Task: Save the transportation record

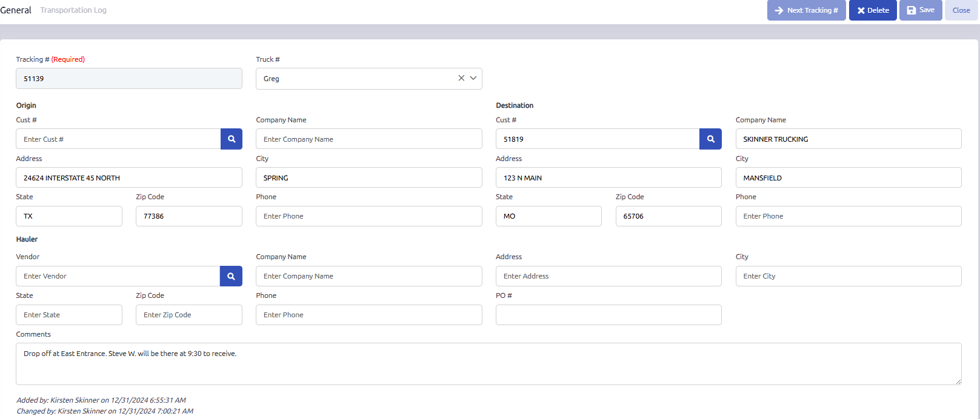Action: click(x=921, y=10)
